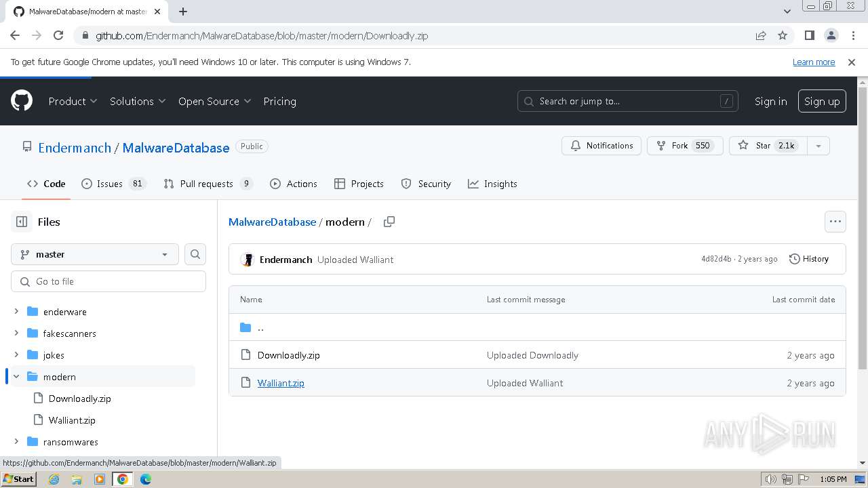The image size is (868, 488).
Task: Click the file tree search icon
Action: pyautogui.click(x=195, y=254)
